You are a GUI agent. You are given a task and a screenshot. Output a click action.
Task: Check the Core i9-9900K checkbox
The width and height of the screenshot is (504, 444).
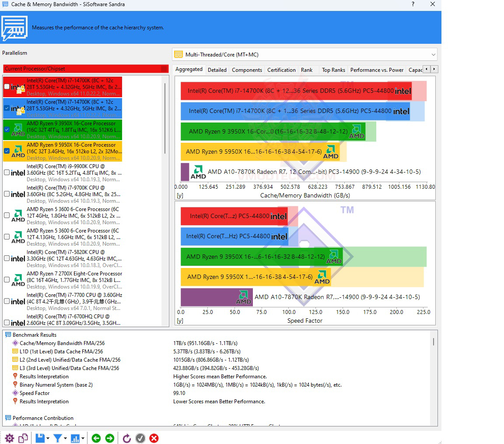7,173
